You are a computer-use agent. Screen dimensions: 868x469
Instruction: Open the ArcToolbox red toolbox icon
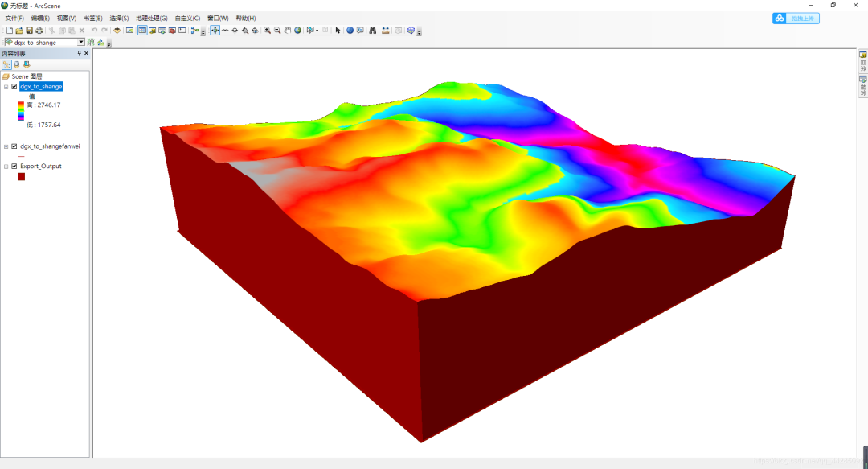(x=172, y=31)
